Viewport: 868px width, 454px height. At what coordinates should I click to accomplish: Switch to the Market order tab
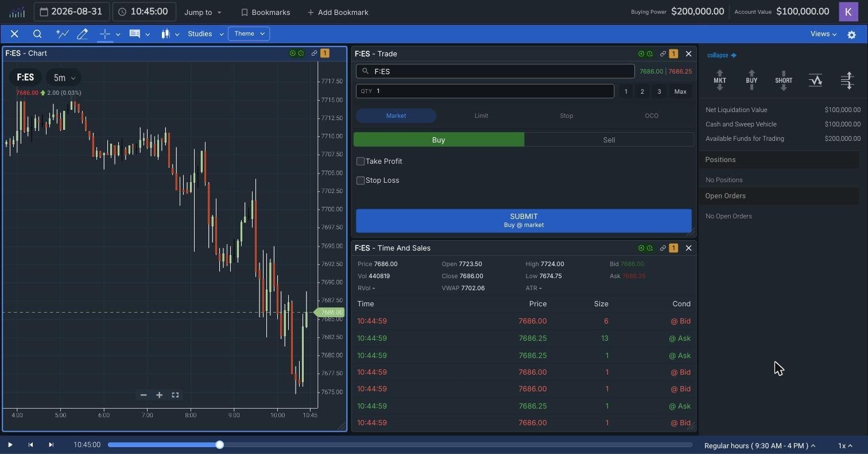coord(396,116)
